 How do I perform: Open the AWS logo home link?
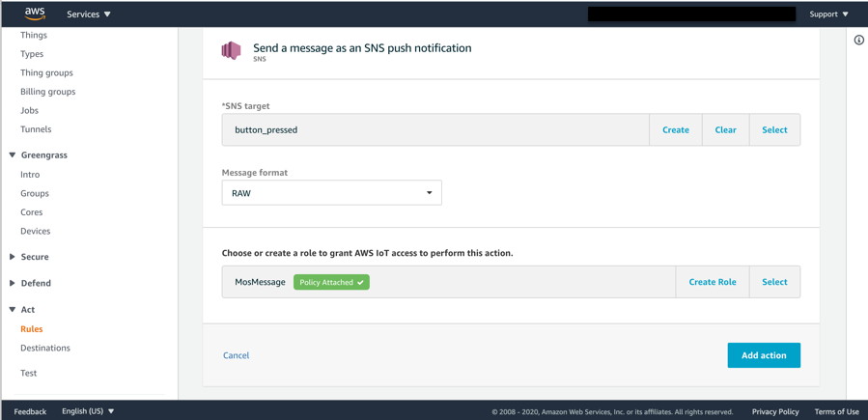pos(35,14)
